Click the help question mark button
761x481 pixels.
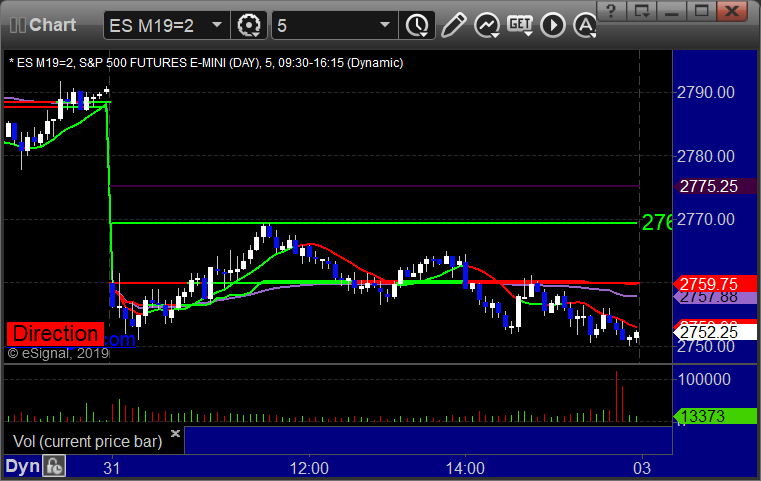(x=612, y=10)
